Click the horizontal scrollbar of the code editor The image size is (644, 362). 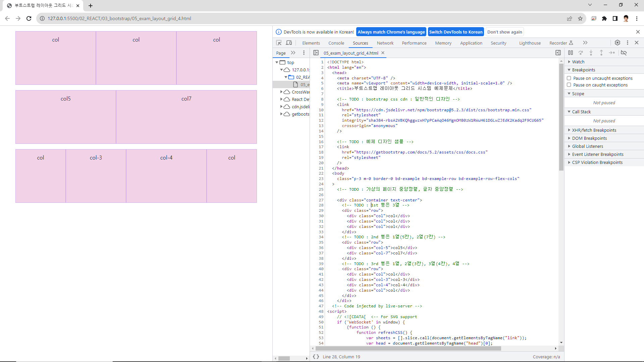[408, 349]
